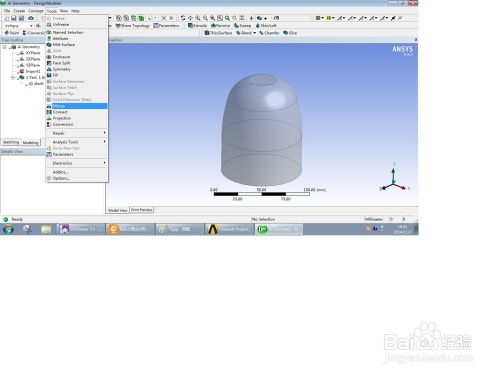Click Parameters toolbar button

click(166, 25)
